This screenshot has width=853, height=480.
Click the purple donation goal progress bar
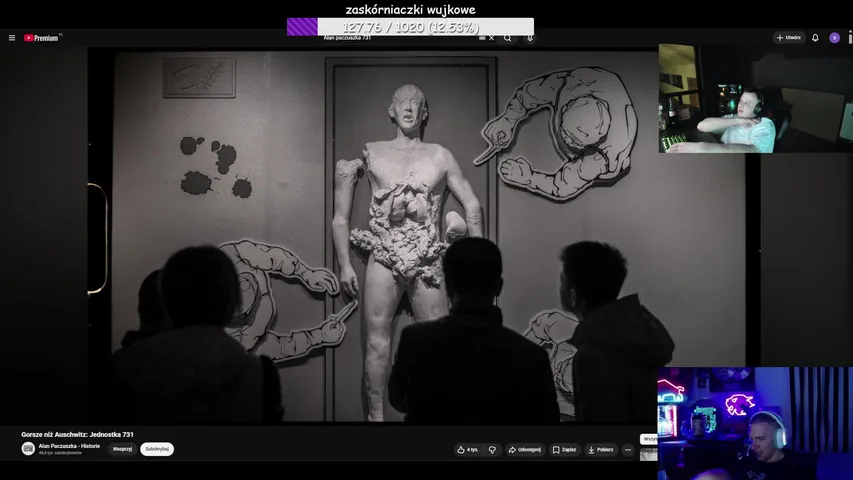(410, 27)
